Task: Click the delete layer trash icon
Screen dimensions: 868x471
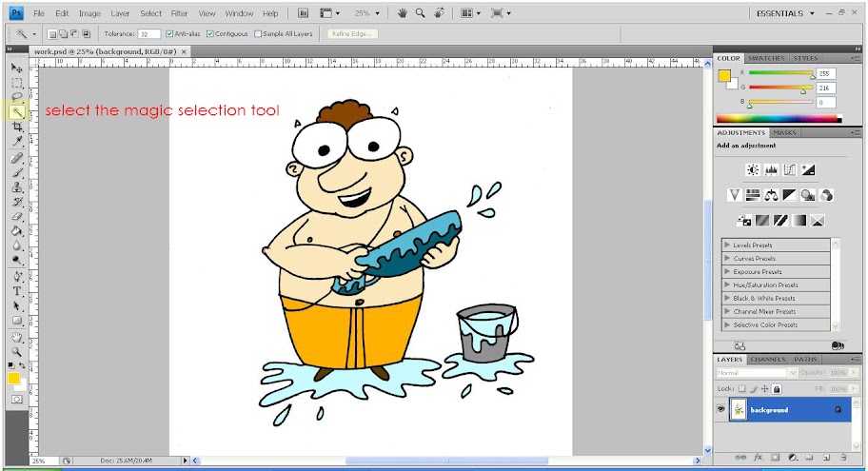Action: 843,457
